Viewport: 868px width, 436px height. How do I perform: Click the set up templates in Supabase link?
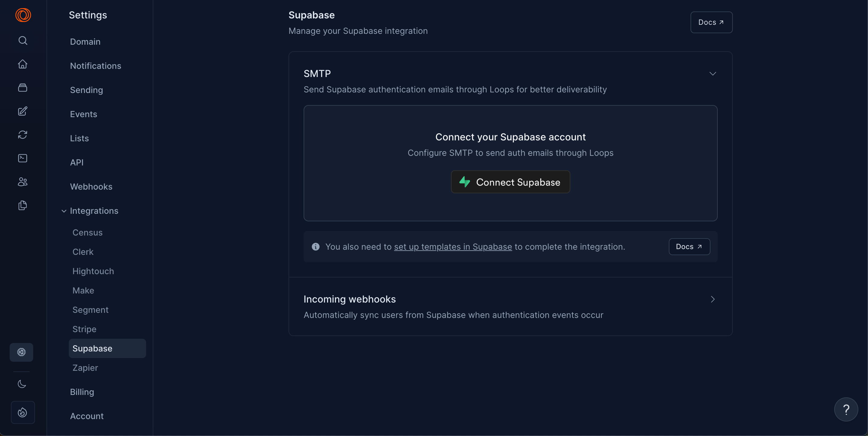pos(453,246)
